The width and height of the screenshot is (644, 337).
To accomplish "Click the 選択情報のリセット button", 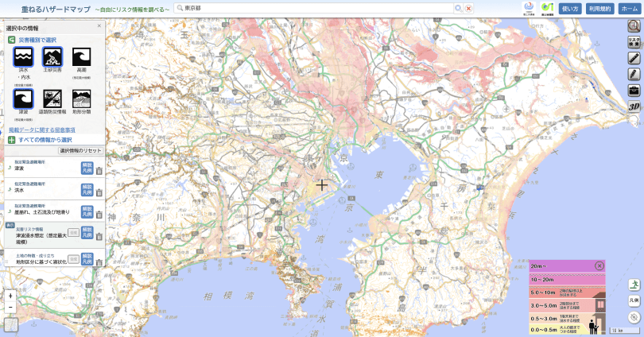I will (80, 151).
